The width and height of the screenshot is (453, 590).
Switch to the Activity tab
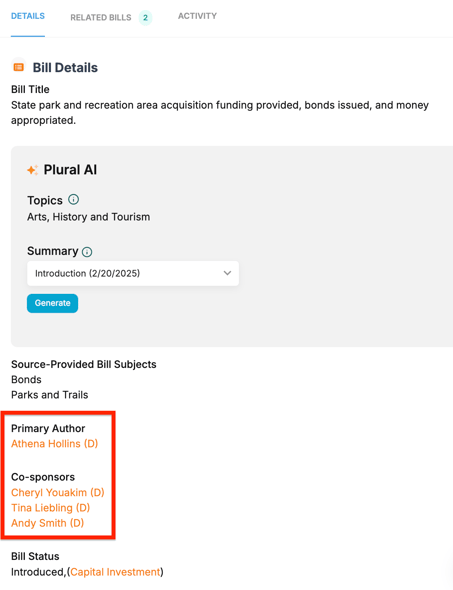coord(198,16)
